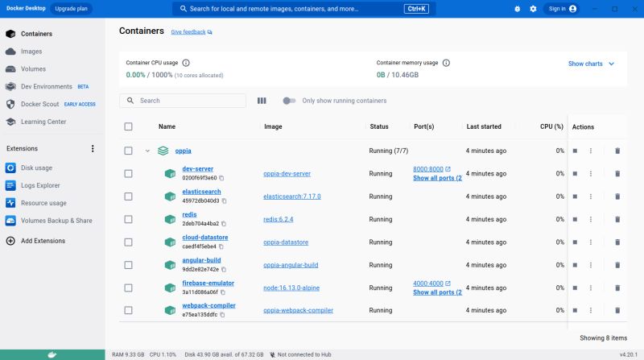This screenshot has width=644, height=360.
Task: Click CPU usage info icon
Action: [186, 63]
